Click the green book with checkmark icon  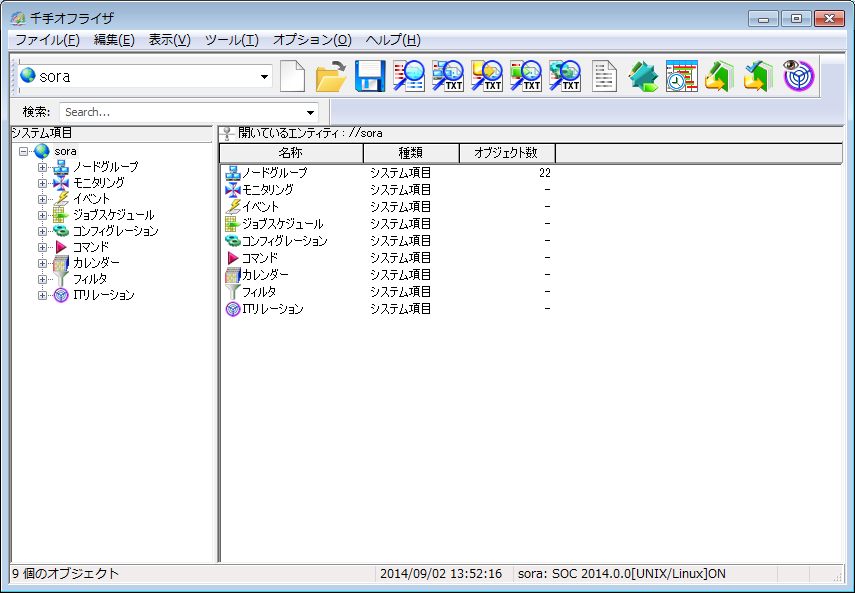[x=758, y=76]
